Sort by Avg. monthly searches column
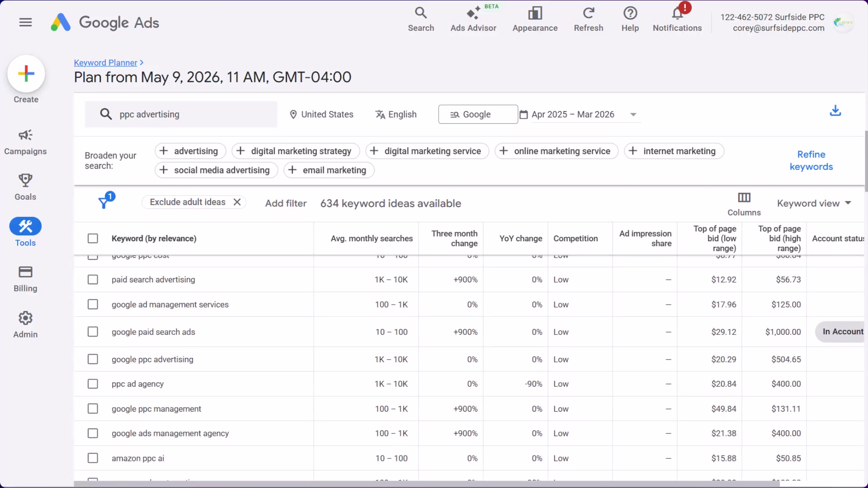The height and width of the screenshot is (488, 868). (x=372, y=238)
